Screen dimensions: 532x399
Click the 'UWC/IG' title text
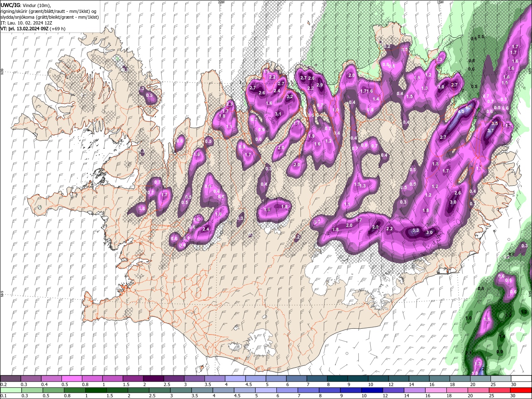click(x=10, y=5)
